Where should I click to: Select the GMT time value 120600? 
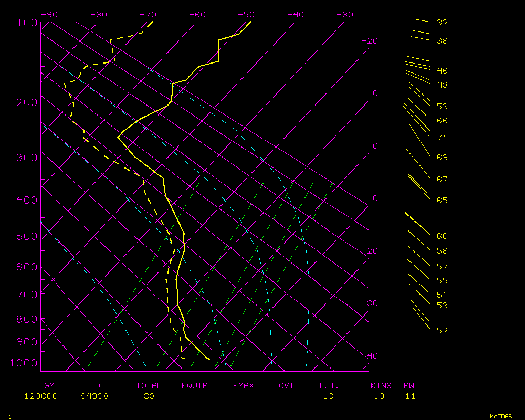(41, 396)
